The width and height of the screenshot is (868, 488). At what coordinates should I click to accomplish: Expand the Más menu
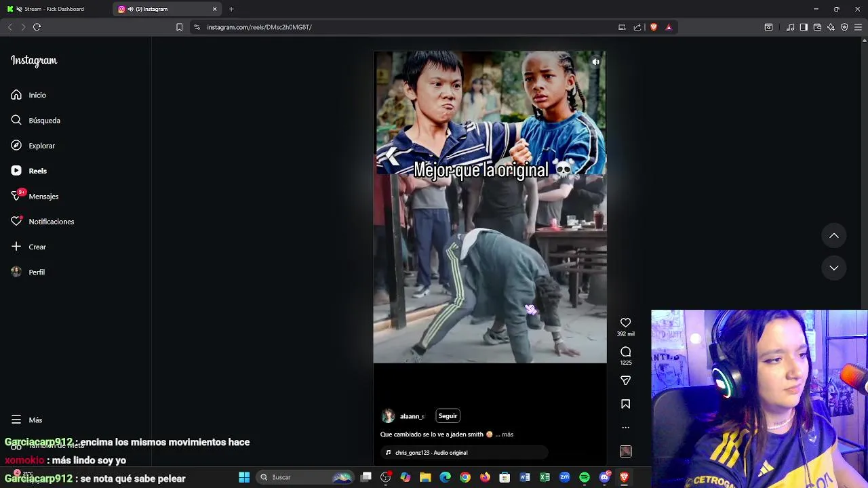coord(26,420)
